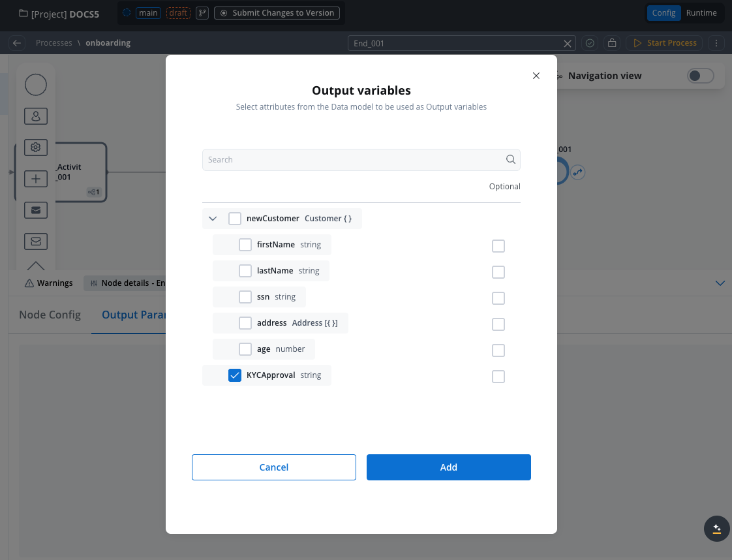The height and width of the screenshot is (560, 732).
Task: Mark KYCApproval as Optional
Action: pyautogui.click(x=498, y=377)
